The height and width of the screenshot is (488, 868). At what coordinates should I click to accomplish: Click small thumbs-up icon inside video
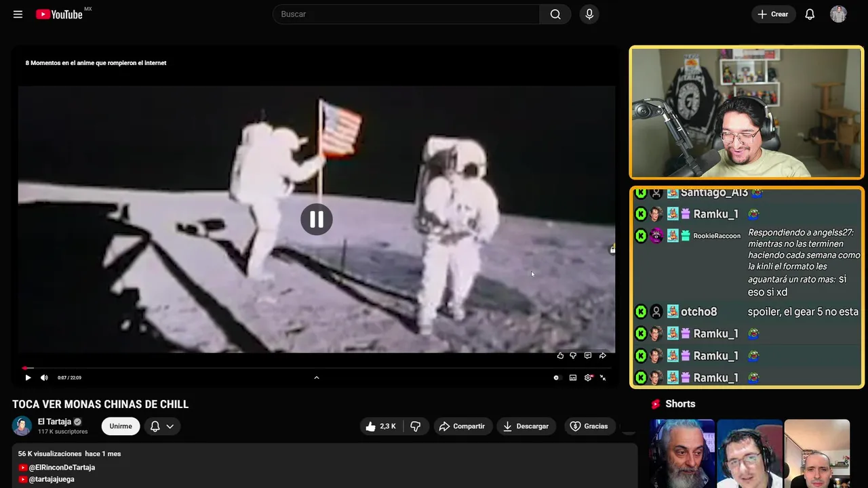coord(560,355)
